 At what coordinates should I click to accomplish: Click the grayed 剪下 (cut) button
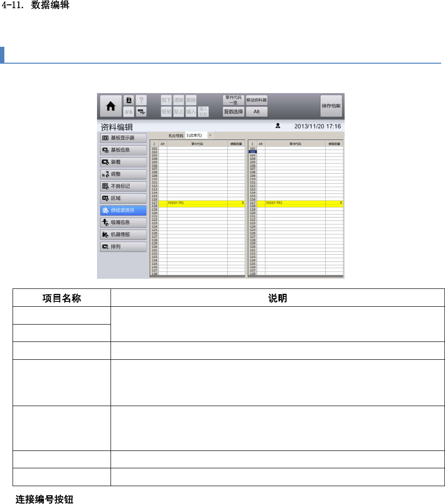(167, 100)
